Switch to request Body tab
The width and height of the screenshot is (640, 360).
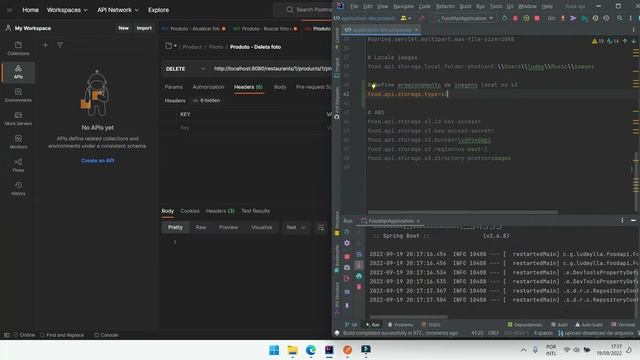280,87
